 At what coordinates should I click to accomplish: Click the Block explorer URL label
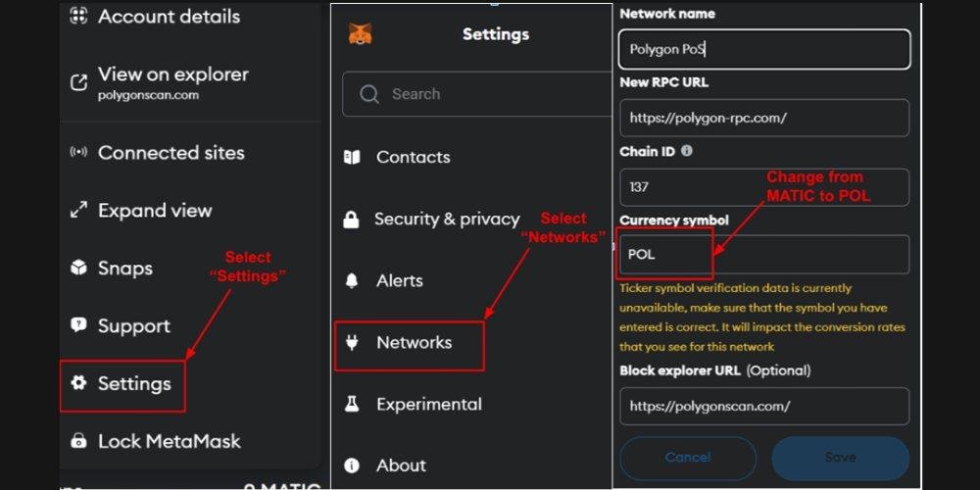715,370
